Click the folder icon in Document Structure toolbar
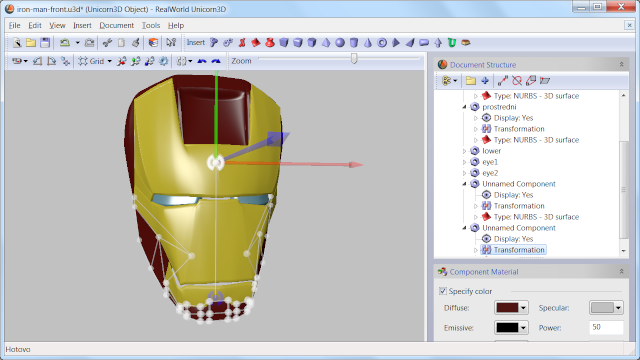The image size is (640, 360). point(471,81)
